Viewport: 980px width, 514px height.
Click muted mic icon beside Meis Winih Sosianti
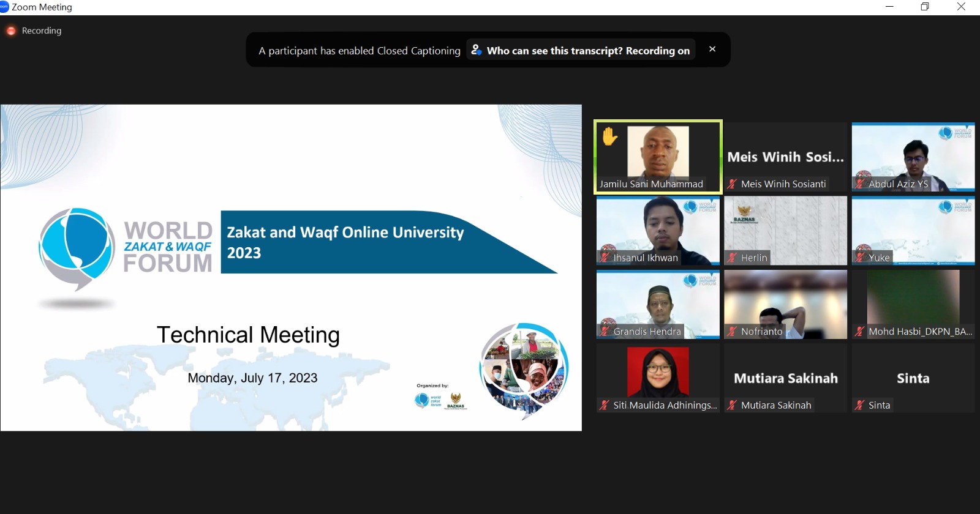coord(732,184)
